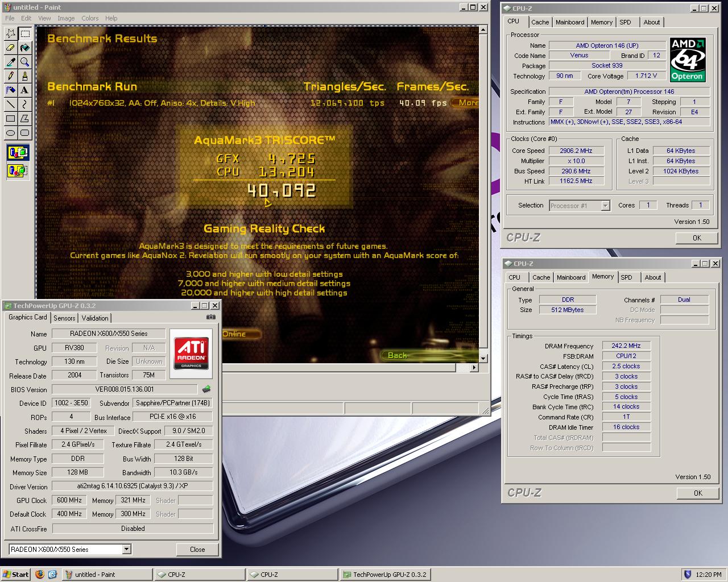Image resolution: width=728 pixels, height=582 pixels.
Task: Click the AMD Opteron logo in CPU-Z
Action: coord(688,60)
